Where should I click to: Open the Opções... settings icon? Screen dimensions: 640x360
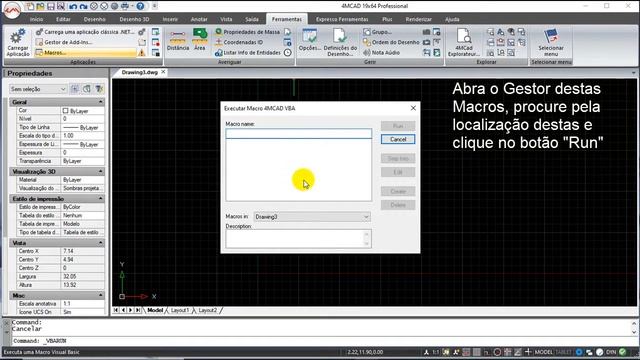pyautogui.click(x=310, y=40)
